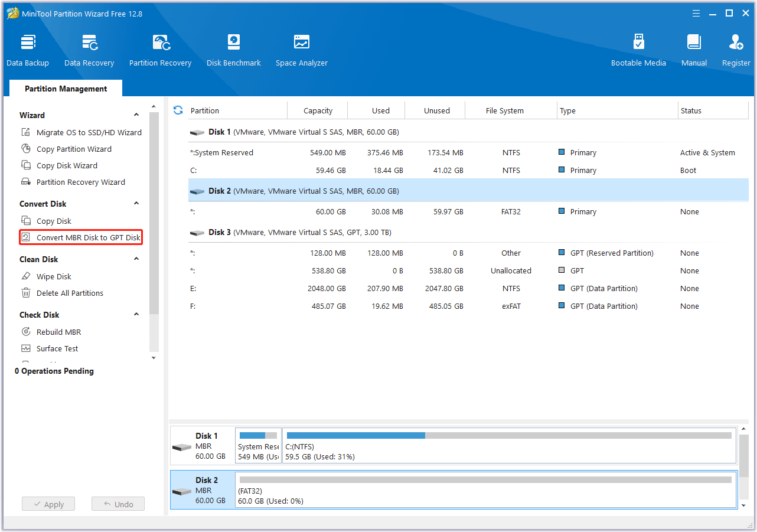Create Bootable Media

(x=638, y=51)
